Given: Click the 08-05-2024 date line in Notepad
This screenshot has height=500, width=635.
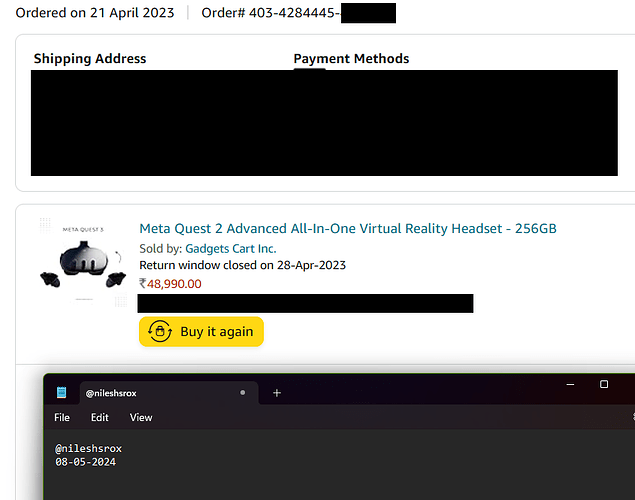Looking at the screenshot, I should click(85, 462).
